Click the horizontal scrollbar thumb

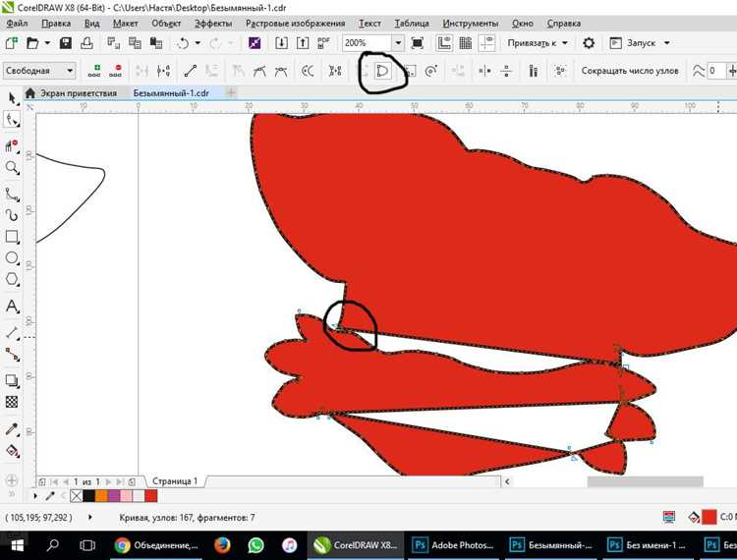coord(645,481)
